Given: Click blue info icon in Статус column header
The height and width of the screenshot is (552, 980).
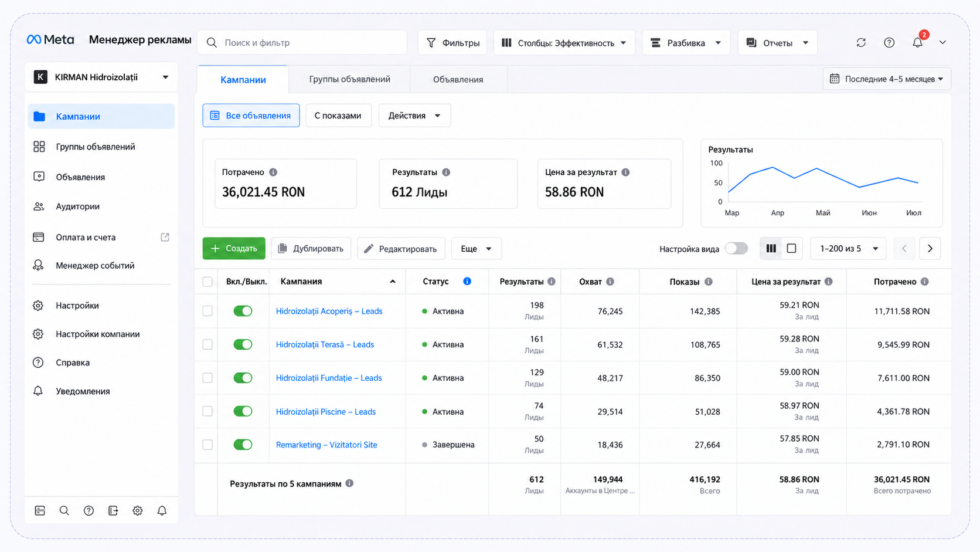Looking at the screenshot, I should [x=467, y=281].
